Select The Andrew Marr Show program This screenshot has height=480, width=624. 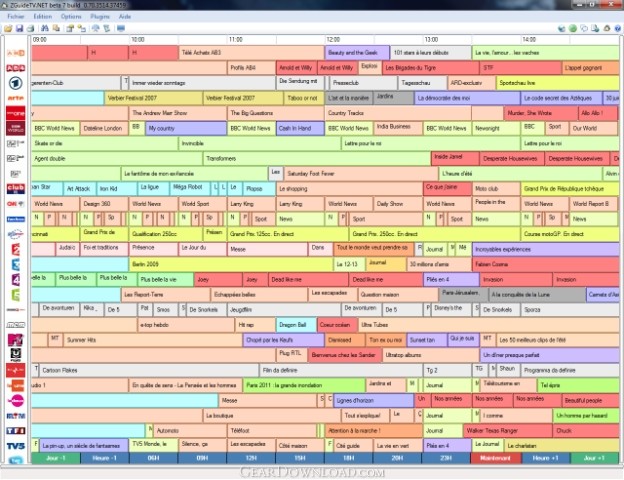click(178, 113)
